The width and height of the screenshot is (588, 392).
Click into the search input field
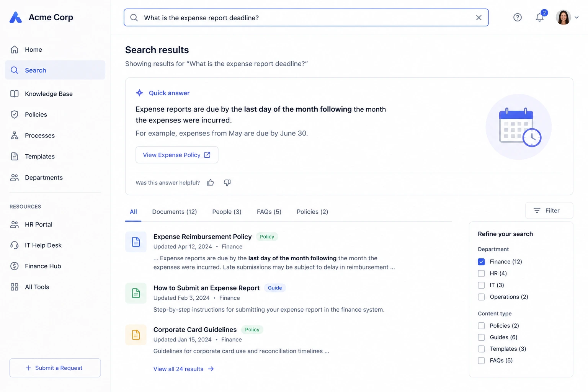tap(306, 18)
